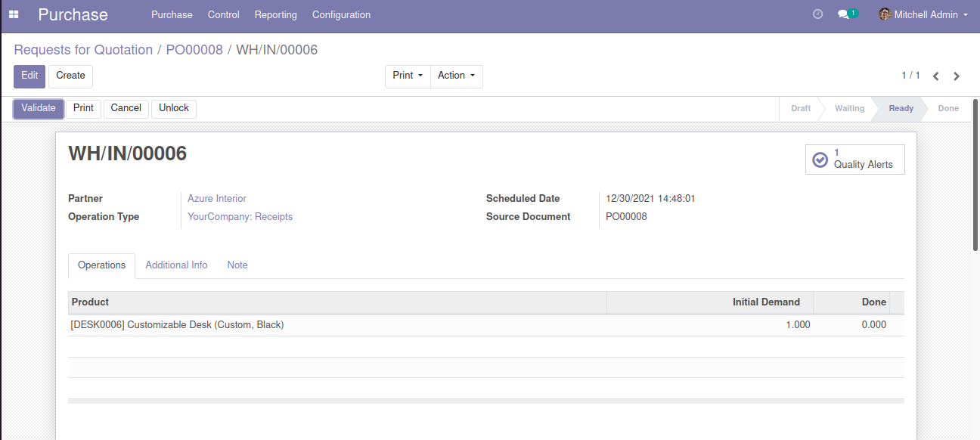Go to PO00008 breadcrumb

pyautogui.click(x=194, y=50)
